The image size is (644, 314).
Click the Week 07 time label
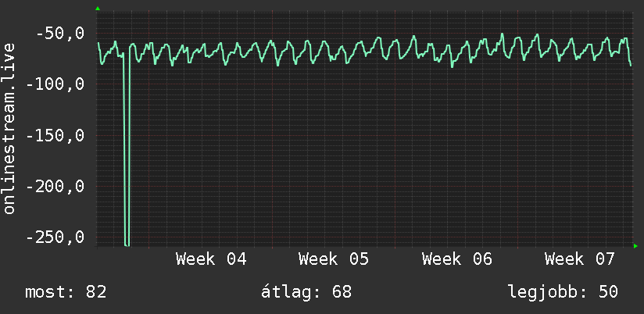580,259
